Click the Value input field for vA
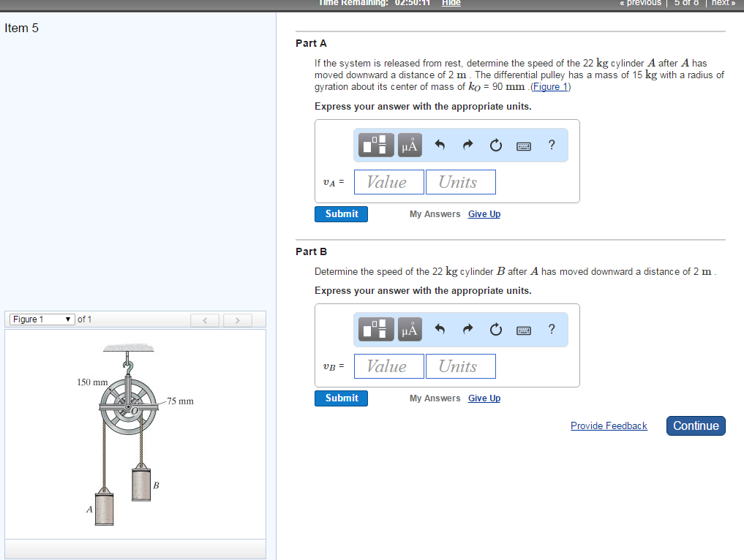Viewport: 744px width, 560px height. coord(388,181)
